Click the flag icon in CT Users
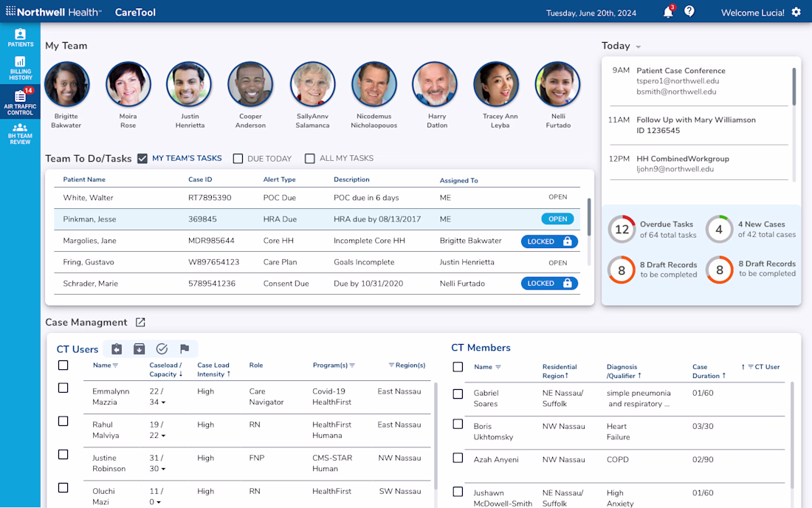812x508 pixels. 185,349
